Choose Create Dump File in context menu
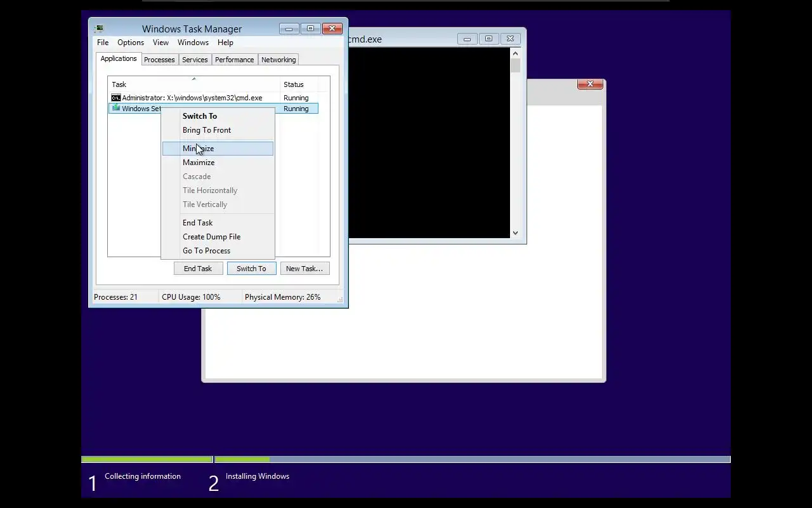 click(218, 237)
